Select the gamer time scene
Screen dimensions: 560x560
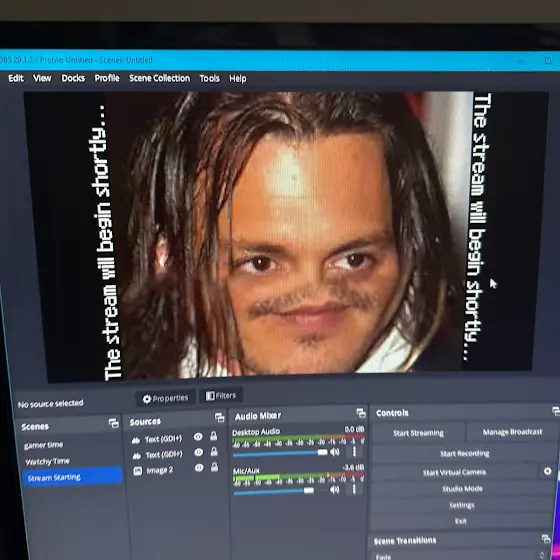click(x=44, y=445)
